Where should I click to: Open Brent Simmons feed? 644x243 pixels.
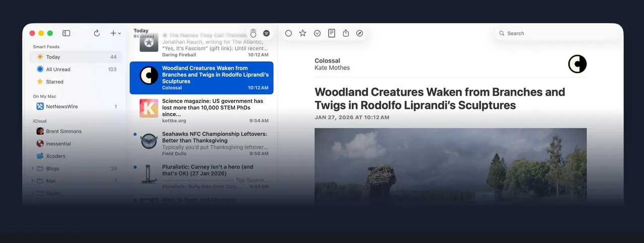pyautogui.click(x=75, y=131)
